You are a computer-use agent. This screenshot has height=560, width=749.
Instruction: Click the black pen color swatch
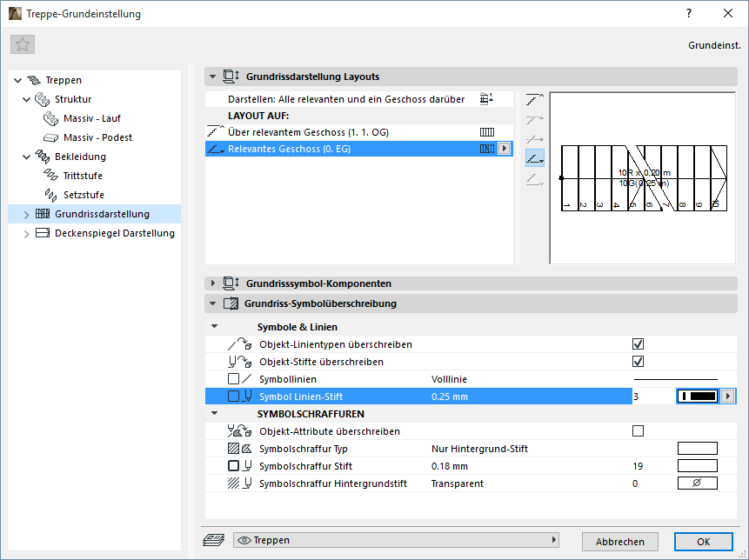click(698, 396)
